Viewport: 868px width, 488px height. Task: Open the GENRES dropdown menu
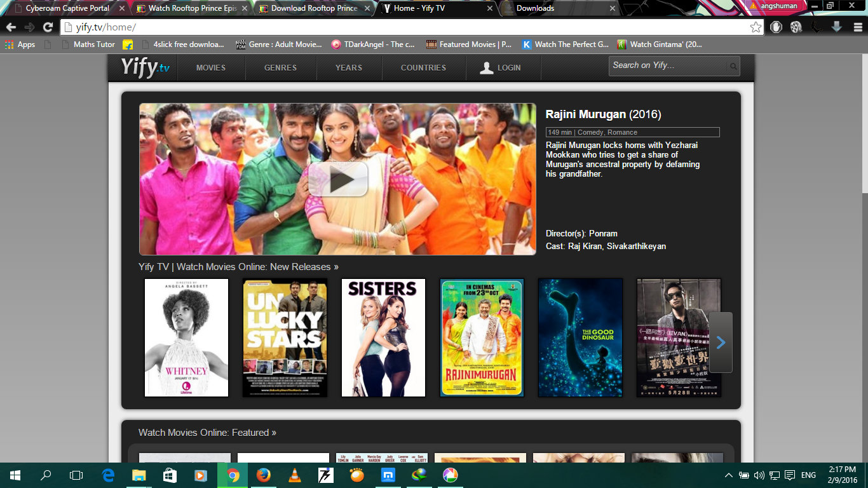281,67
